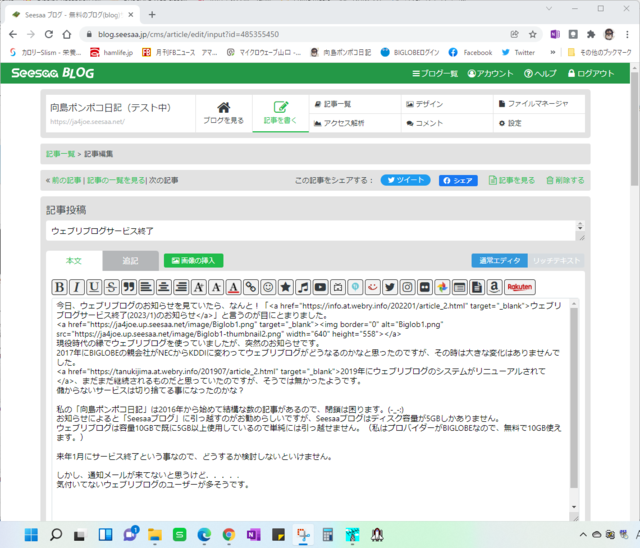Increase font size with A+ icon
Screen dimensions: 640x548
[199, 287]
